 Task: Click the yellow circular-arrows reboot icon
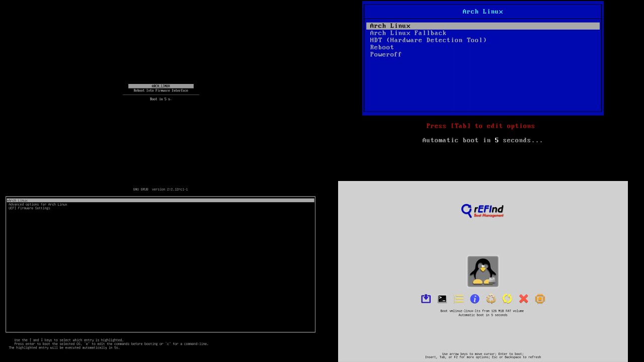(x=507, y=299)
